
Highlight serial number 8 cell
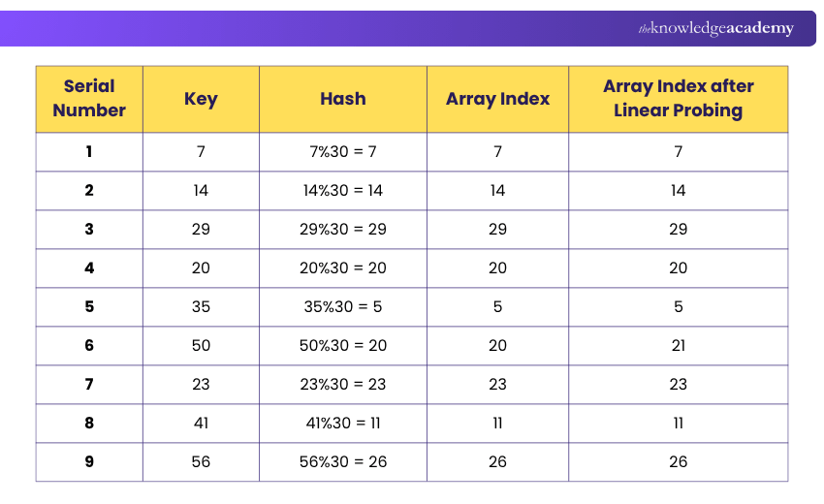coord(89,423)
